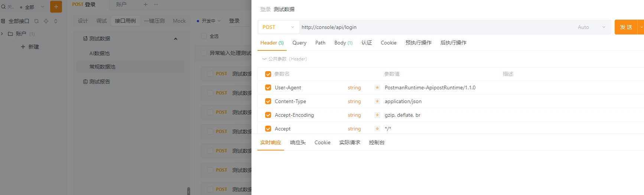644x195 pixels.
Task: Select the Header (5) tab
Action: point(272,43)
